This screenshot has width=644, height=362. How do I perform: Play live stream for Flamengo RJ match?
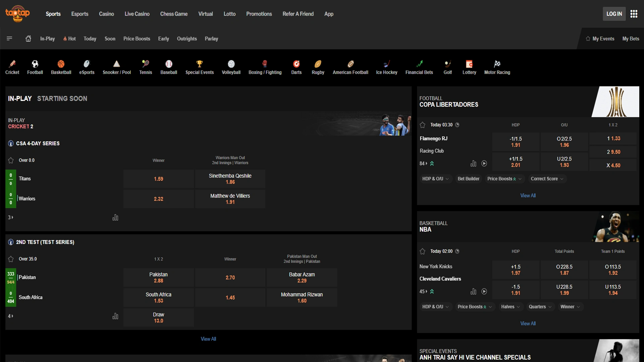tap(484, 164)
